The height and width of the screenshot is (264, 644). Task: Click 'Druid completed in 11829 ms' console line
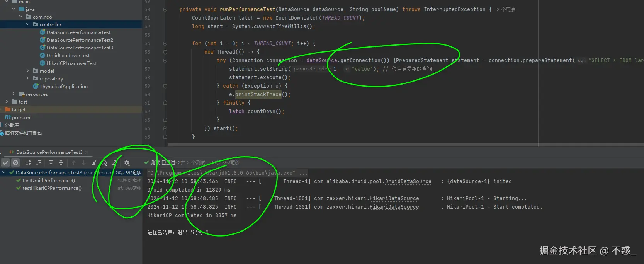point(189,190)
